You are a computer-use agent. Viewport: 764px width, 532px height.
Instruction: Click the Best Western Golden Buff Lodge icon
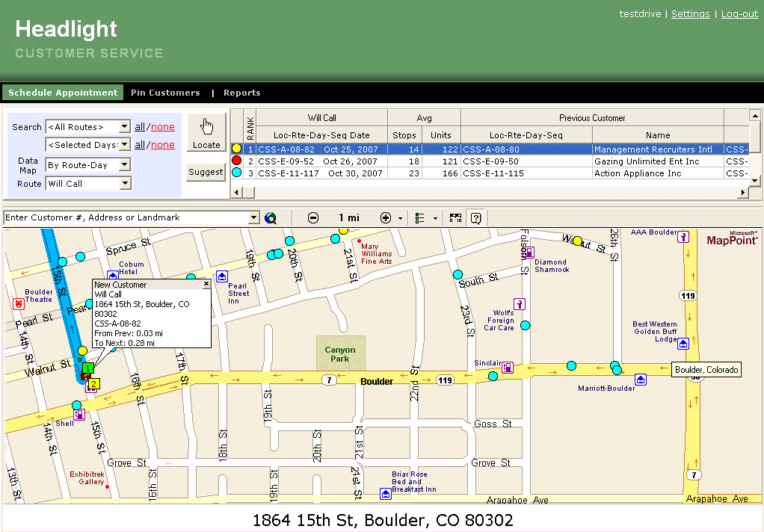(683, 344)
